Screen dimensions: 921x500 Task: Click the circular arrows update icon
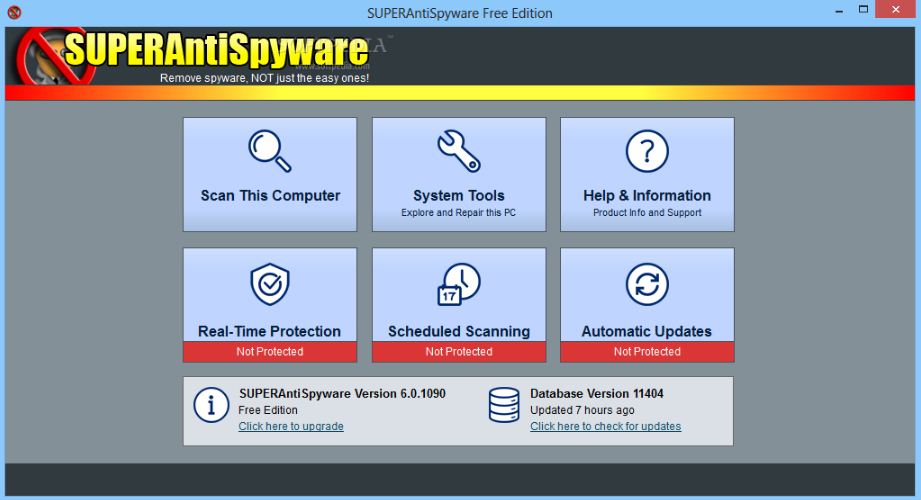(647, 284)
